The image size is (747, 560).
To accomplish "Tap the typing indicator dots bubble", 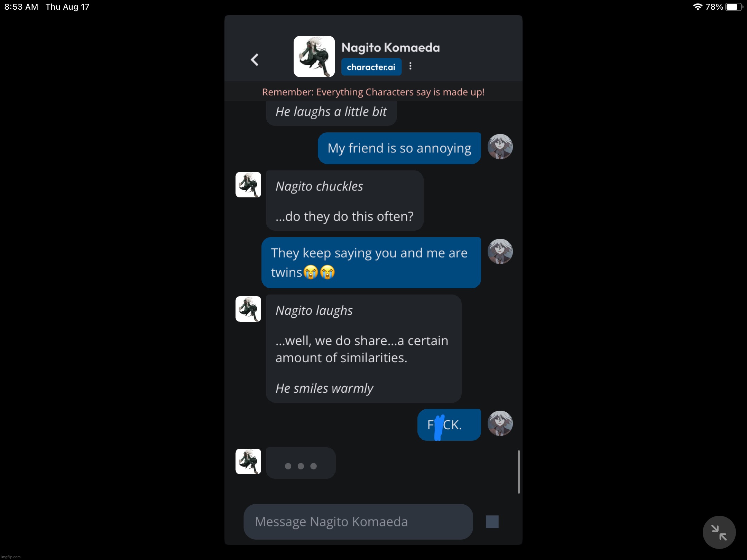I will coord(301,463).
